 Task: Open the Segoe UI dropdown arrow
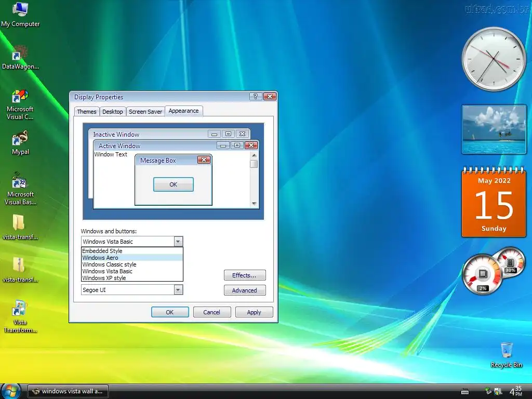[178, 290]
